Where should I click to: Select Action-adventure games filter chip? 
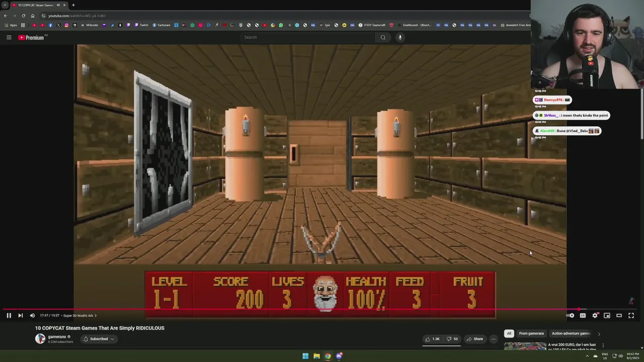(571, 333)
